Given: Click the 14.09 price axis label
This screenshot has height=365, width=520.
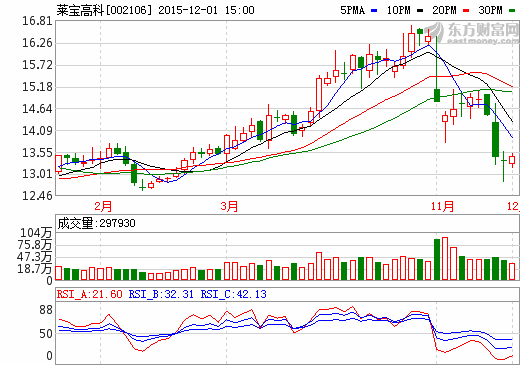Looking at the screenshot, I should point(37,130).
